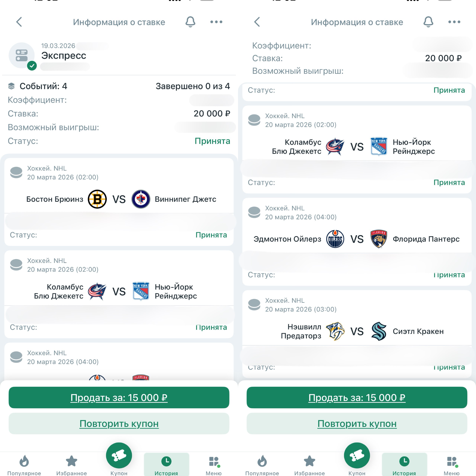Sell bet for 15 000 ₽ on left screen
The height and width of the screenshot is (476, 476).
click(x=119, y=397)
